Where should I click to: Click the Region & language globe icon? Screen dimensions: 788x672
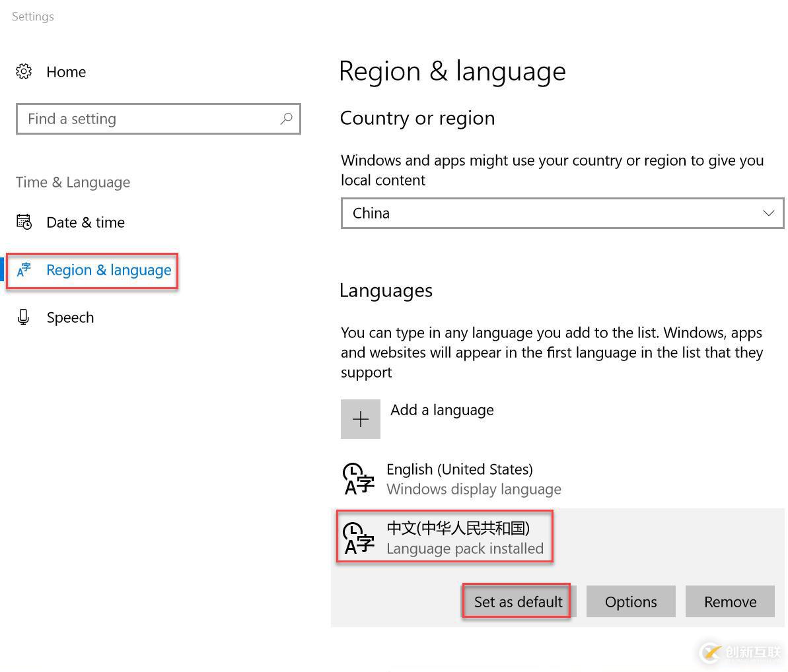pos(24,269)
